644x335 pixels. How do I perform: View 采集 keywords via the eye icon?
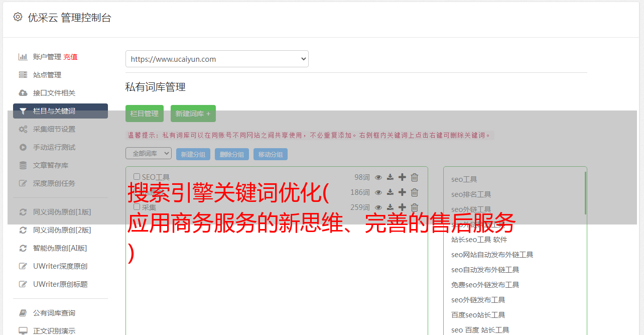pos(378,207)
